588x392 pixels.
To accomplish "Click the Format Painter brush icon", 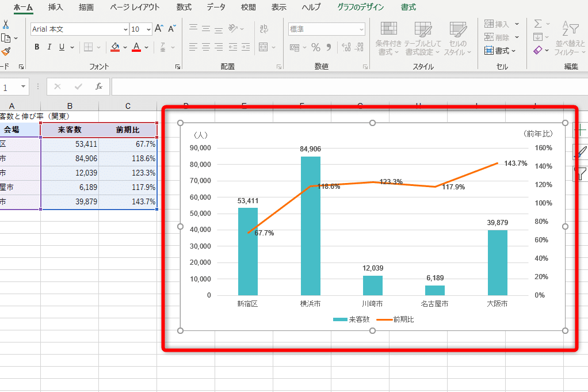I will [x=5, y=52].
